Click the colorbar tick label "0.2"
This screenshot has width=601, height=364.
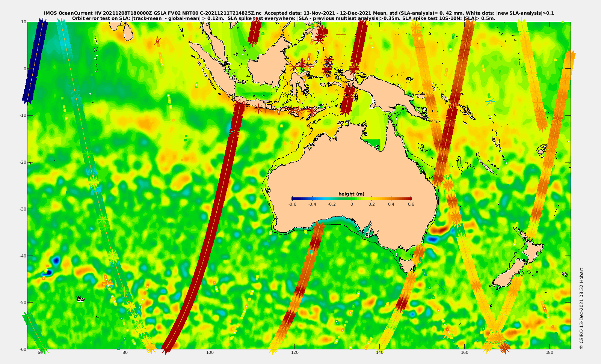click(371, 204)
